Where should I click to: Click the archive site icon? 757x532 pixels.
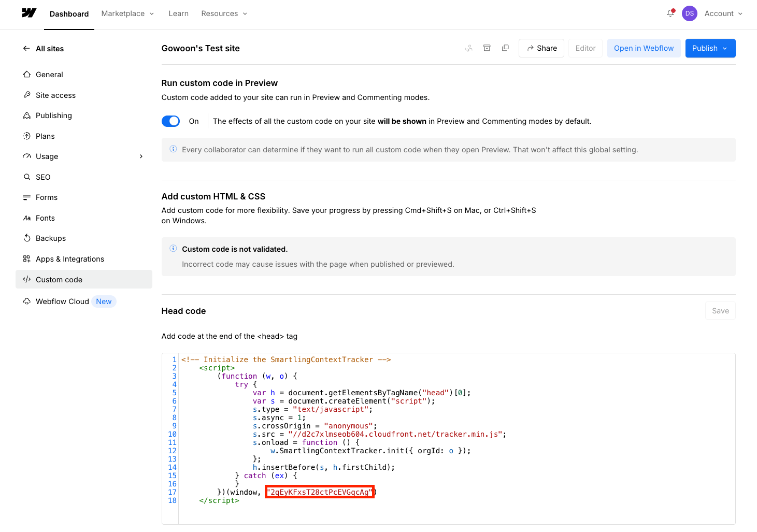click(487, 48)
